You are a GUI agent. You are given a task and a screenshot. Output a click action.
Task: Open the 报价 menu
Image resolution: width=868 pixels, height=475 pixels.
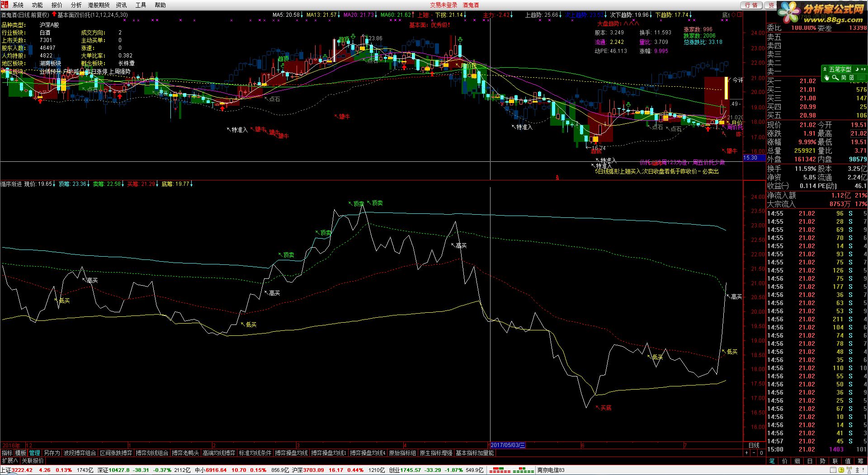(x=57, y=5)
